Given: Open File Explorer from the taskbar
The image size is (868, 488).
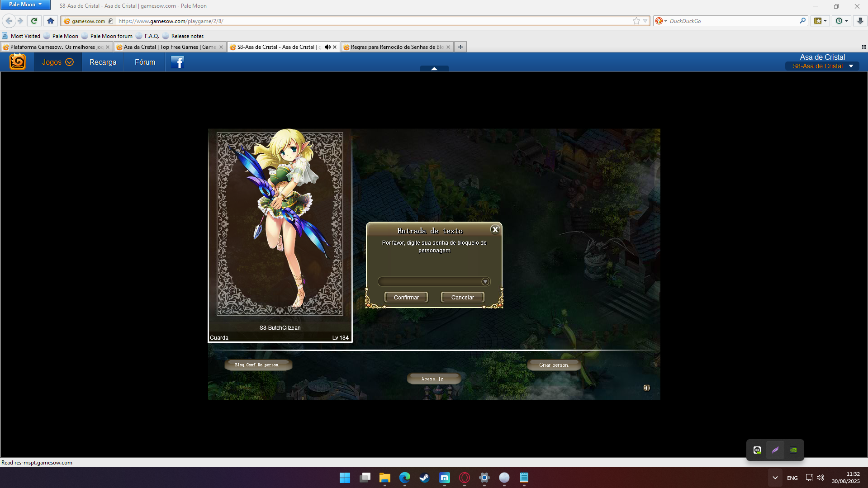Looking at the screenshot, I should pos(385,478).
